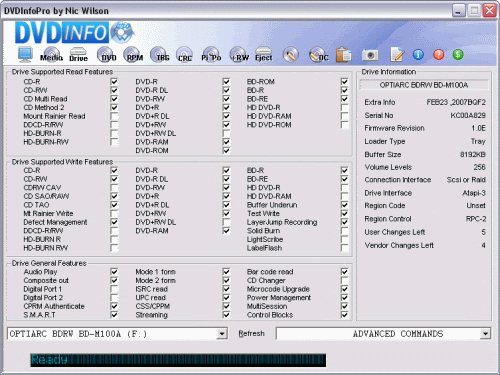
Task: Click the TRG disc icon
Action: 160,54
